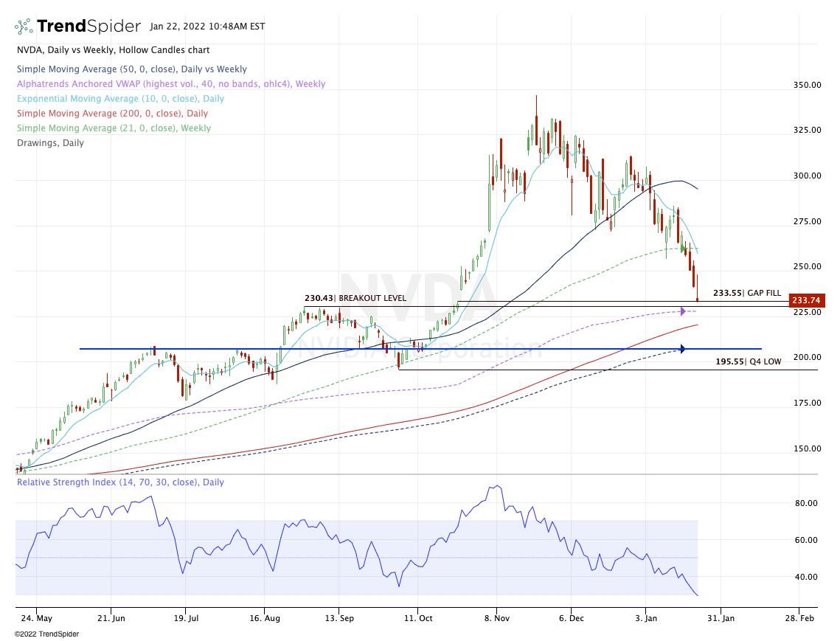Click the 325.00 price axis label
Viewport: 840px width, 641px height.
coord(808,130)
